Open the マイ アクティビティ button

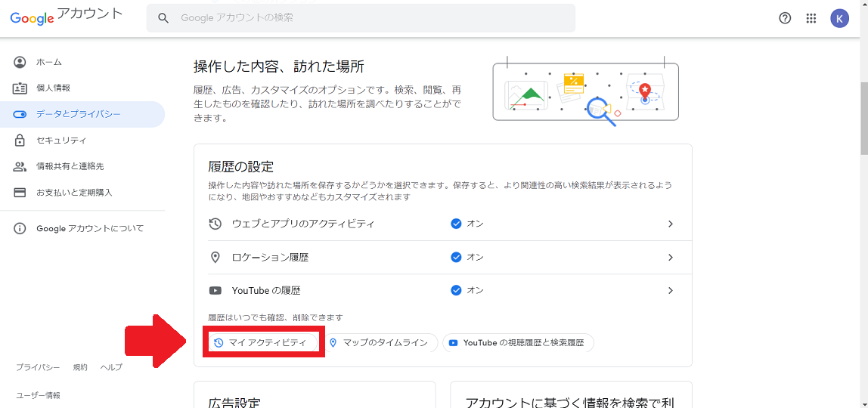(263, 343)
